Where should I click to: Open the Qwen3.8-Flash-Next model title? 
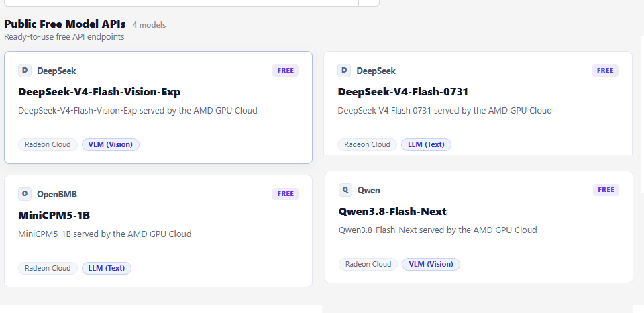tap(392, 212)
